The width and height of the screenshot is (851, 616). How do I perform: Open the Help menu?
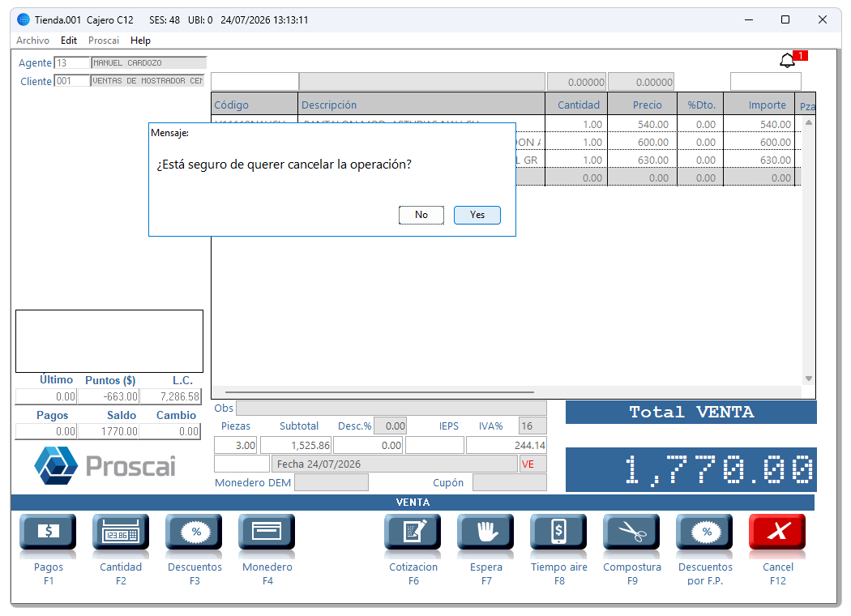[140, 41]
